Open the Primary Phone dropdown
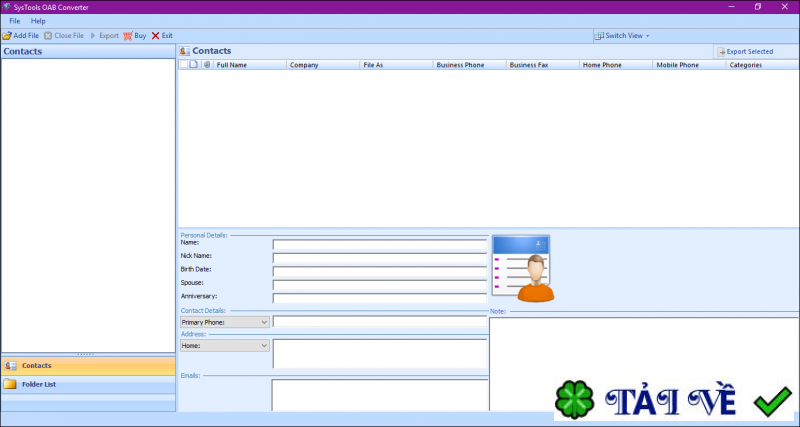 pos(224,322)
